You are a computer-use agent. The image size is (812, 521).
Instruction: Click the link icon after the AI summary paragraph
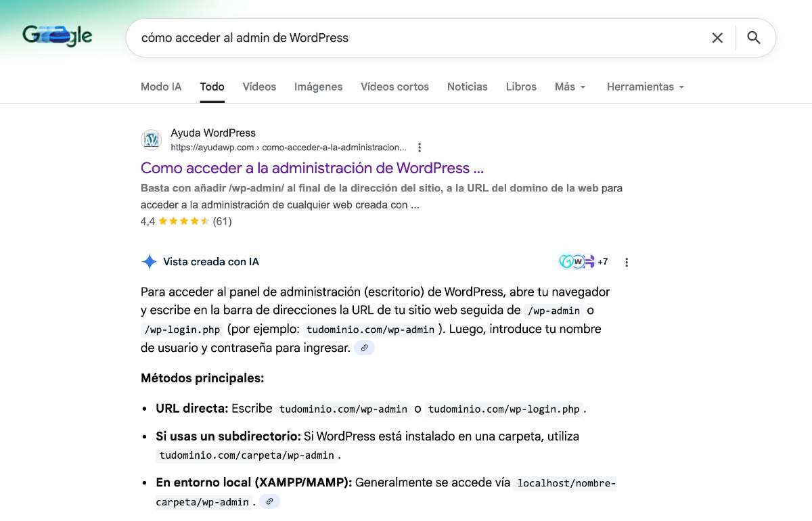[365, 347]
